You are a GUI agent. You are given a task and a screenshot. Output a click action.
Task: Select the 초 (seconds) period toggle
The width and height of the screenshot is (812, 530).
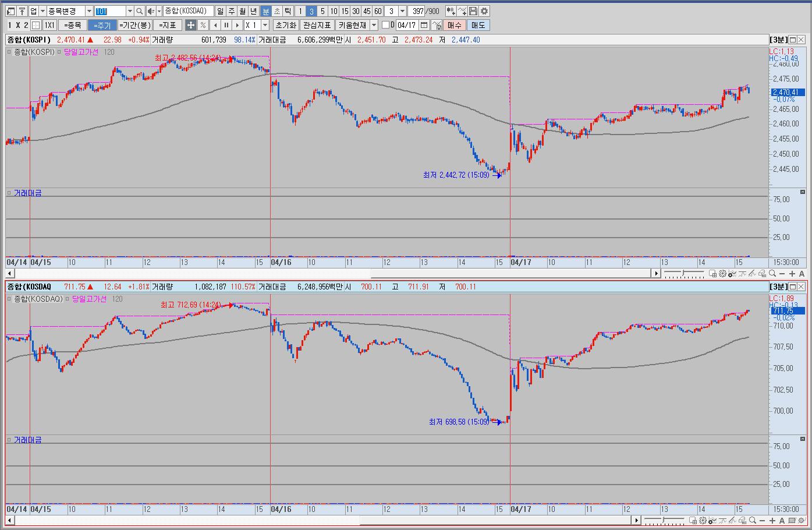[x=277, y=11]
